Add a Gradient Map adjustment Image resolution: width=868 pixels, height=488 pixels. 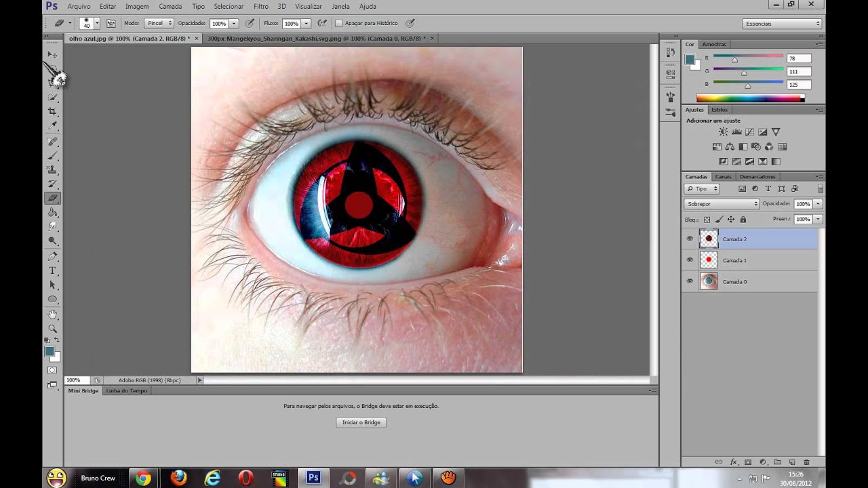coord(776,161)
